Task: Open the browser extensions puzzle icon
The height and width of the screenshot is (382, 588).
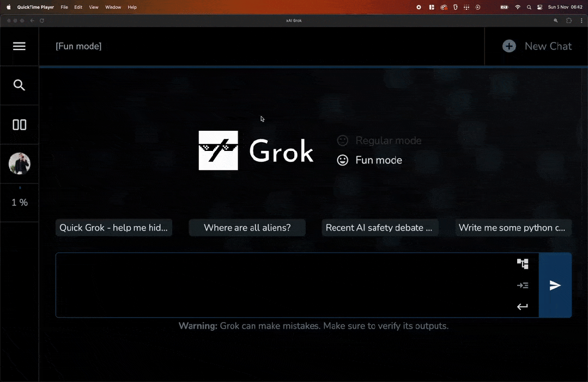Action: click(569, 21)
